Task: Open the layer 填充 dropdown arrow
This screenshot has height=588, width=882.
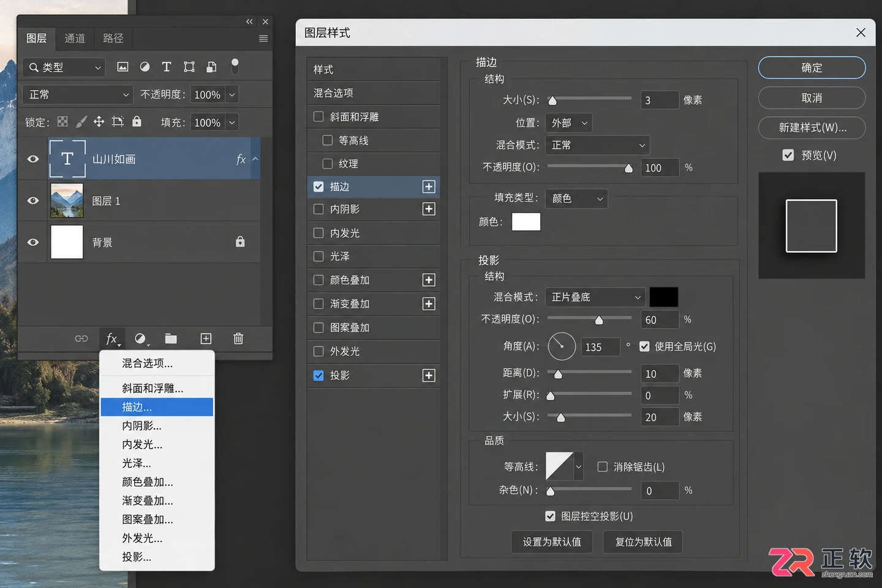Action: click(x=232, y=123)
